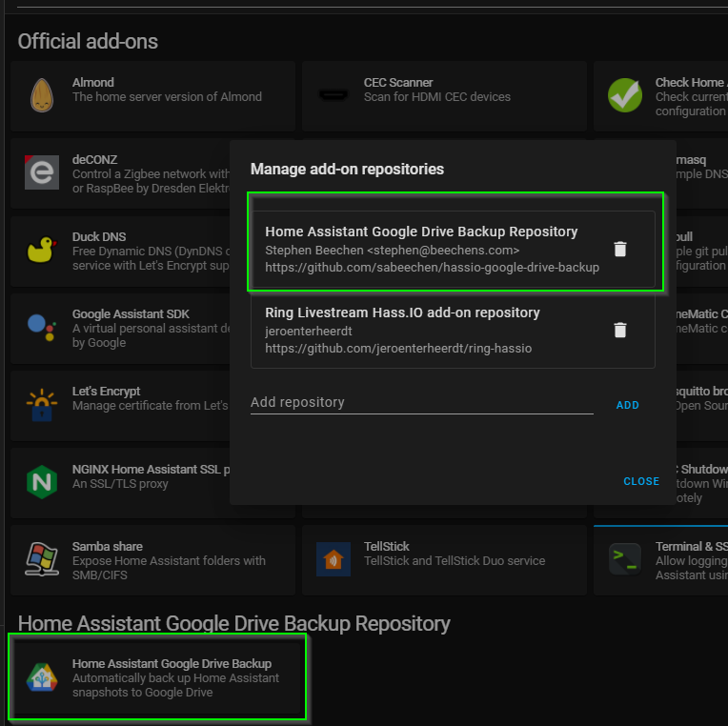This screenshot has height=726, width=728.
Task: Click the TellStick icon
Action: pos(334,559)
